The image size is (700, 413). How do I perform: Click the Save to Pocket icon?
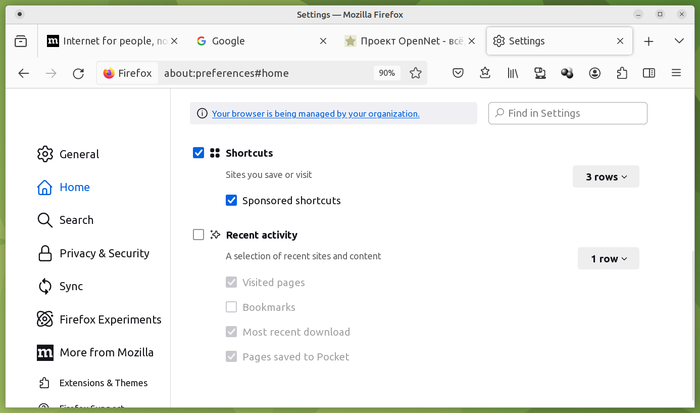[458, 73]
